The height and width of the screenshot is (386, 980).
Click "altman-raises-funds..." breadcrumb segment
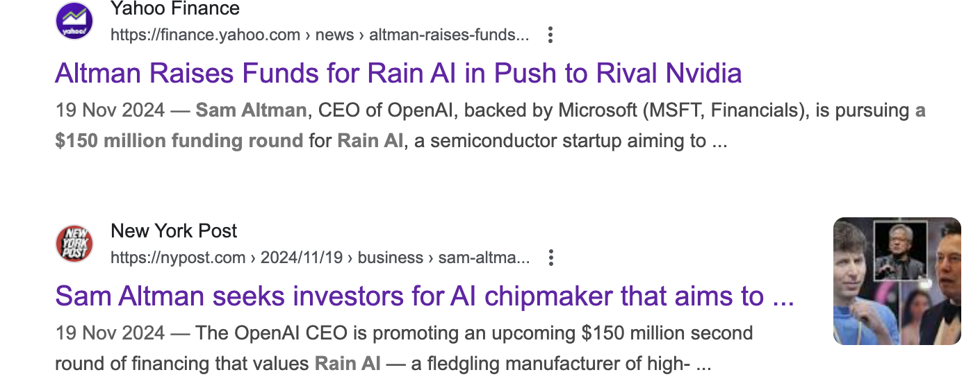click(449, 35)
